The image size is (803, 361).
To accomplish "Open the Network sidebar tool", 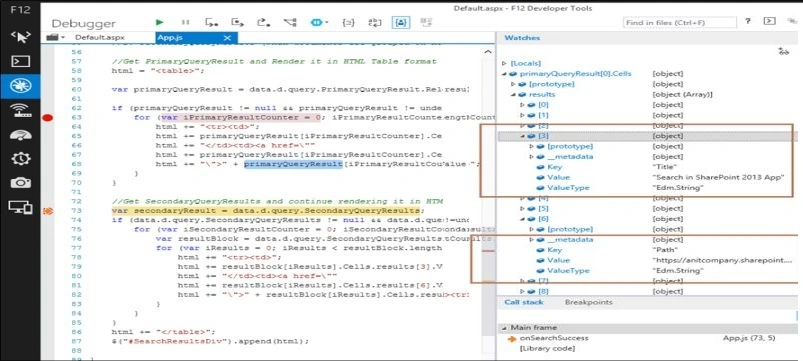I will 20,110.
